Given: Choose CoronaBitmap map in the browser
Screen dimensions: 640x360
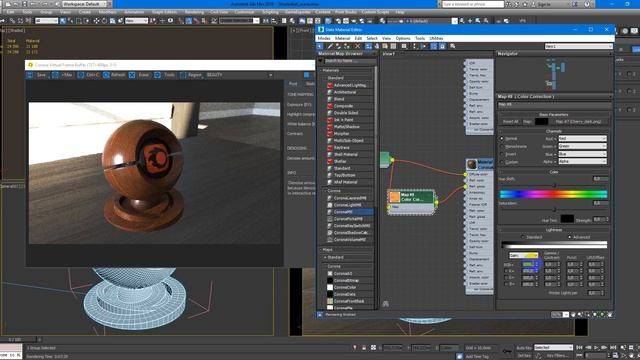Looking at the screenshot, I should click(350, 280).
